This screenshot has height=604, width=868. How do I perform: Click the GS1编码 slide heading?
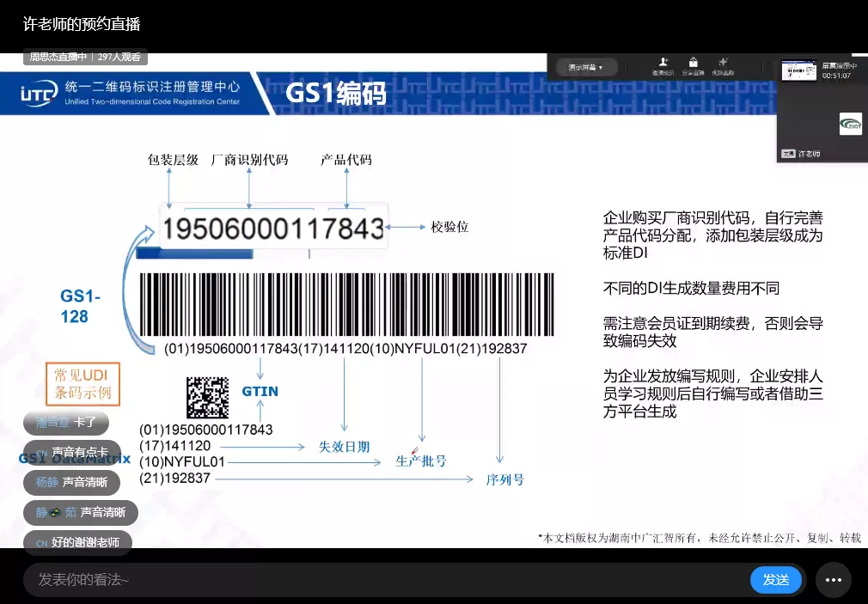click(335, 93)
